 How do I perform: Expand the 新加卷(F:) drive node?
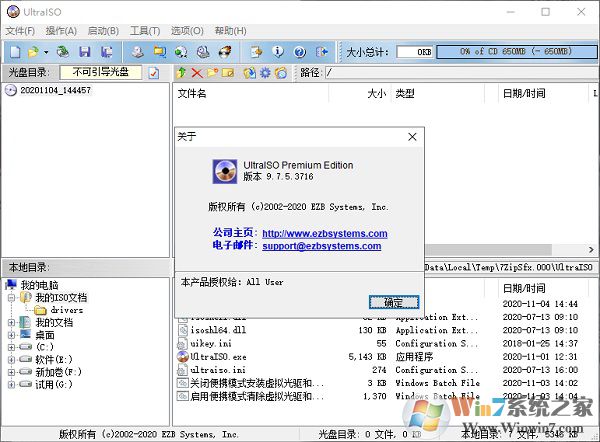pyautogui.click(x=11, y=372)
